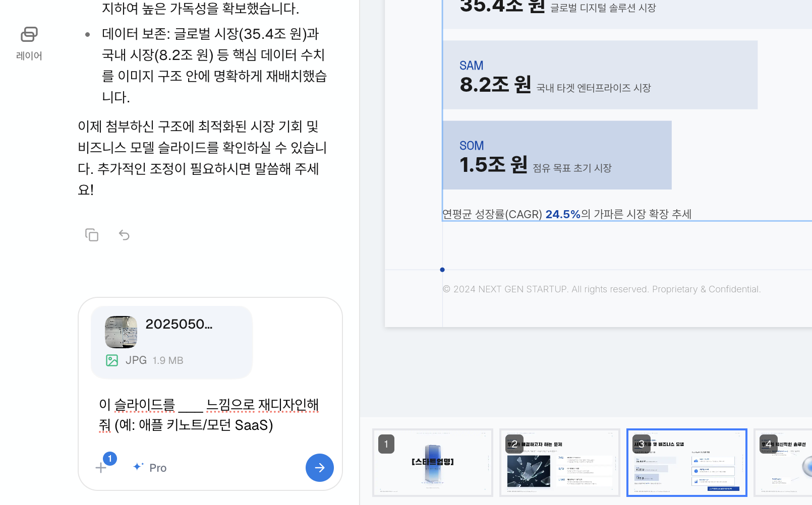Select slide 1 thumbnail [스타트업명]

coord(433,463)
